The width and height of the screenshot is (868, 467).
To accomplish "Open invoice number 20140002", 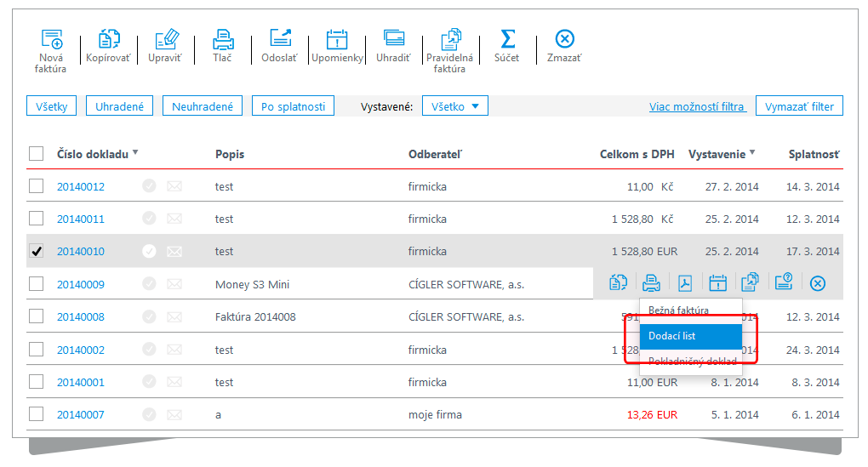I will [81, 350].
